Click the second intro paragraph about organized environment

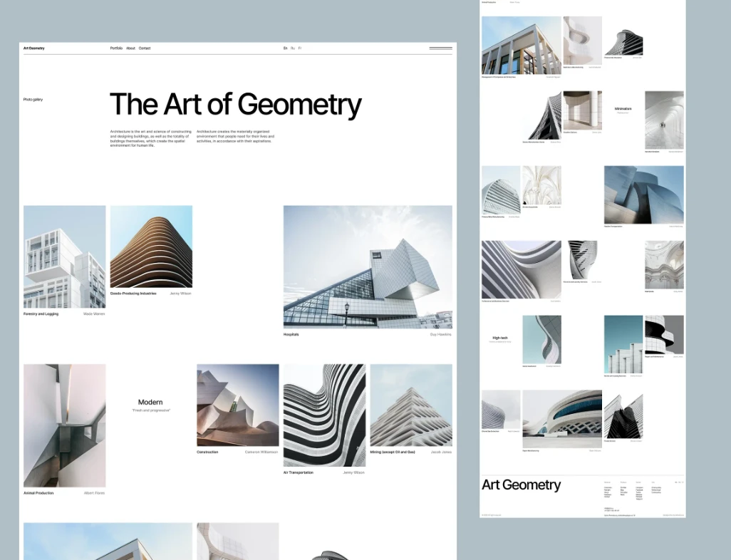click(x=235, y=136)
